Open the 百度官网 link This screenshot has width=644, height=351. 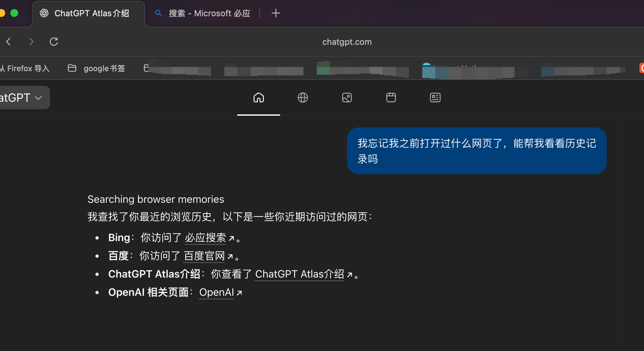pyautogui.click(x=204, y=256)
